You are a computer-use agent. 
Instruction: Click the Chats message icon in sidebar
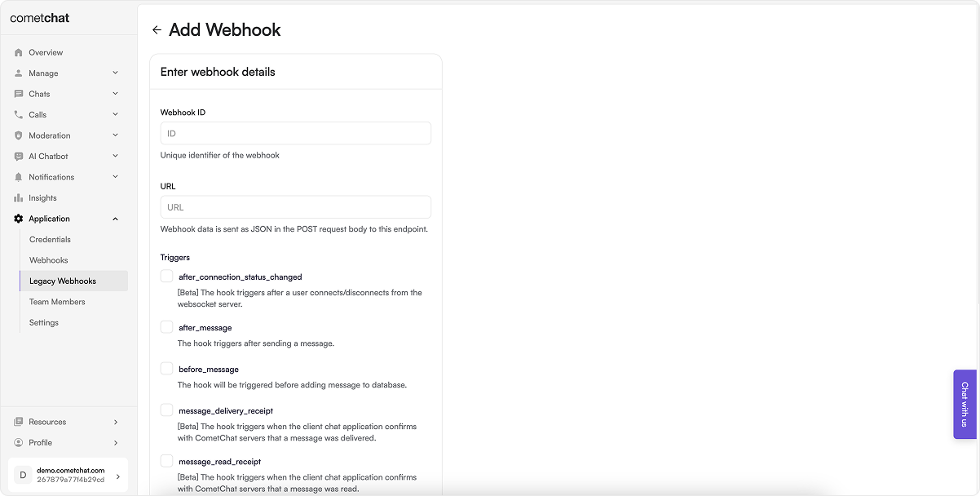click(19, 94)
